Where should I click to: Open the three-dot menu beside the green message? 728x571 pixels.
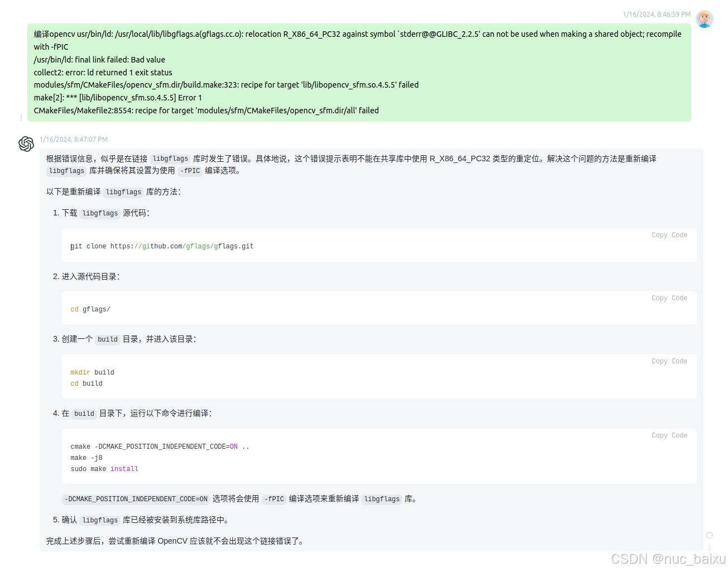pos(21,117)
